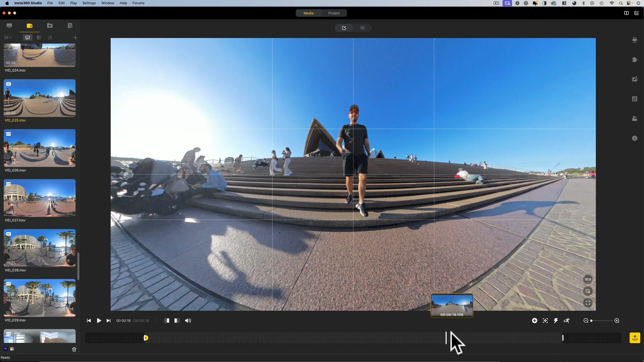Image resolution: width=644 pixels, height=362 pixels.
Task: Activate the Deep Track subject tracking tool
Action: point(545,321)
